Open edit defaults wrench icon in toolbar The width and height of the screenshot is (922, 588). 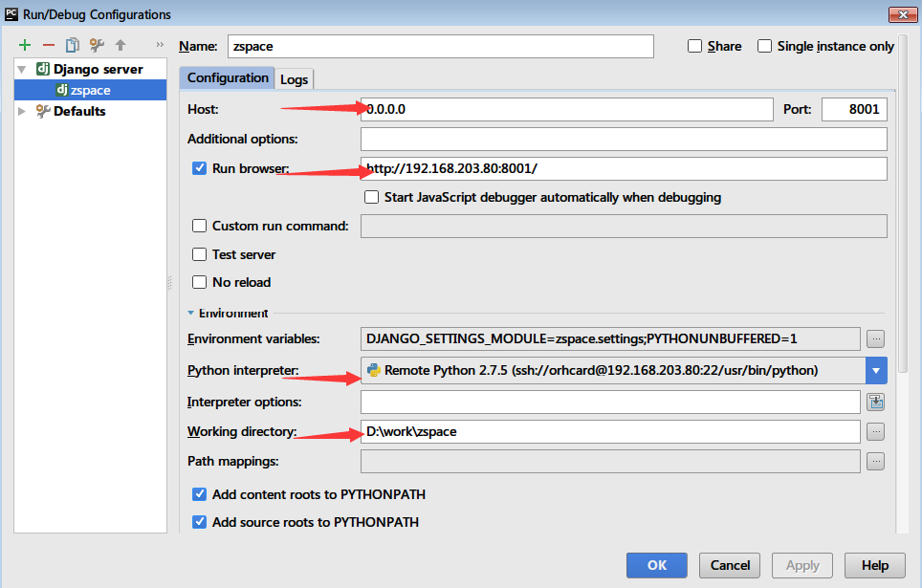click(x=96, y=45)
